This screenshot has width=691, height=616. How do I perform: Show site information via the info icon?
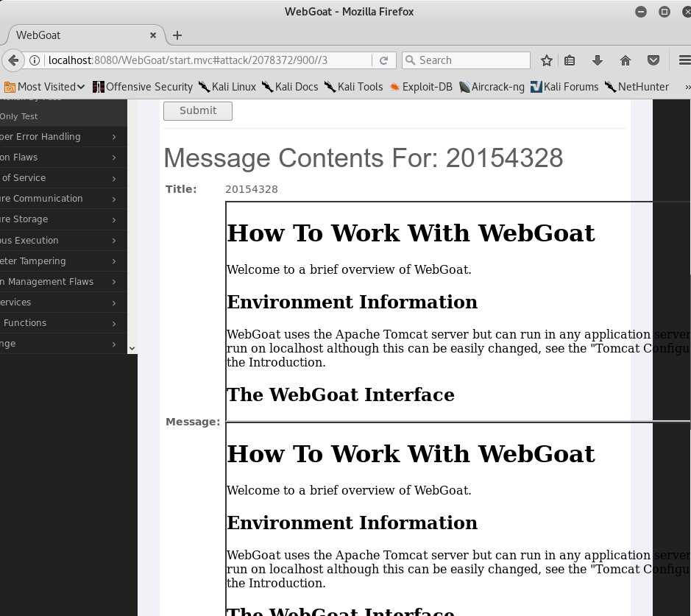point(35,60)
